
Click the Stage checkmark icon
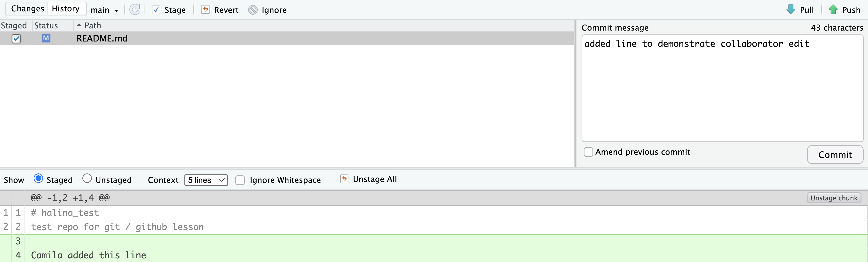[156, 10]
